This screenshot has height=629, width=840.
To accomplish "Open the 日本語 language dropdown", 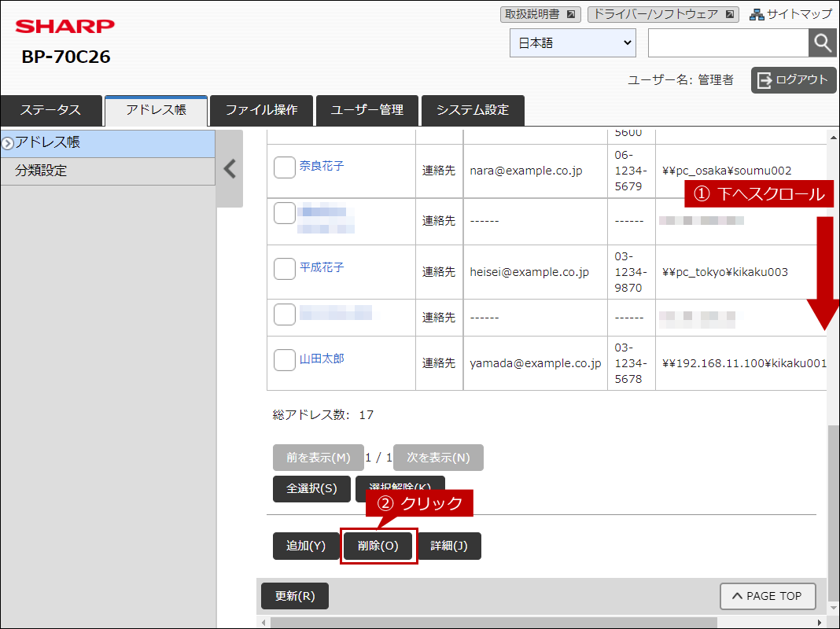I will pyautogui.click(x=573, y=43).
